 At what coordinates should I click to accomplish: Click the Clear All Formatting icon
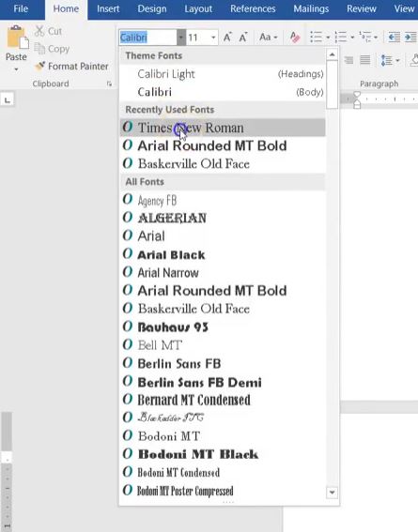295,37
